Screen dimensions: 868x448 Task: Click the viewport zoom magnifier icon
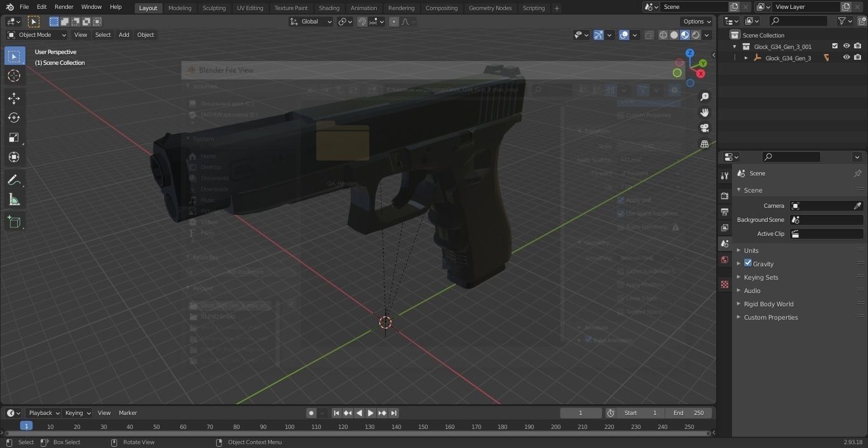coord(704,97)
